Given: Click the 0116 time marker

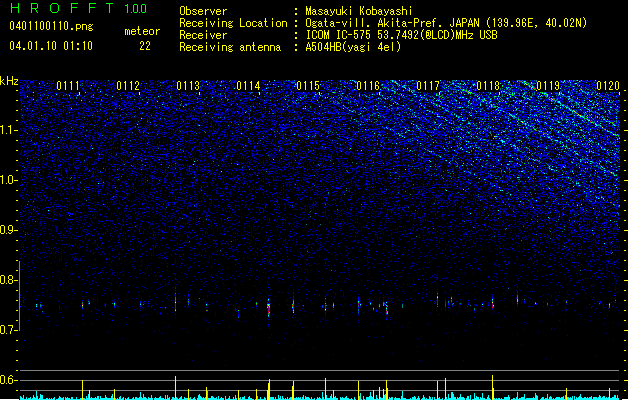Looking at the screenshot, I should (x=368, y=86).
